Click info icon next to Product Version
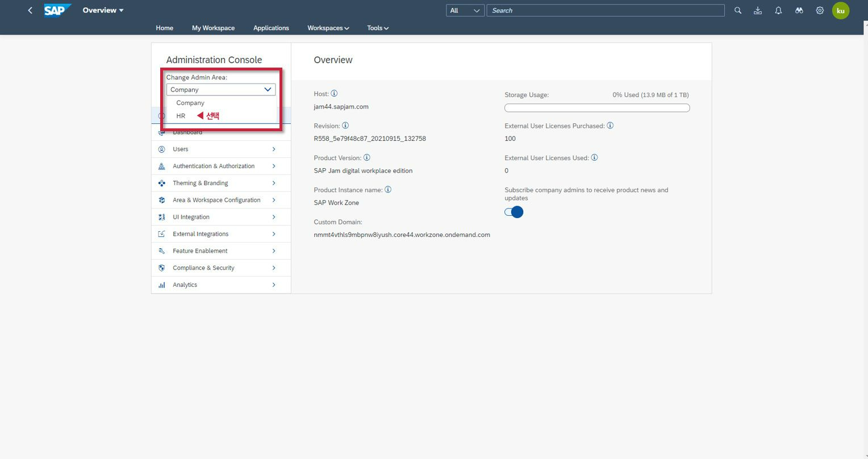868x459 pixels. [x=367, y=157]
